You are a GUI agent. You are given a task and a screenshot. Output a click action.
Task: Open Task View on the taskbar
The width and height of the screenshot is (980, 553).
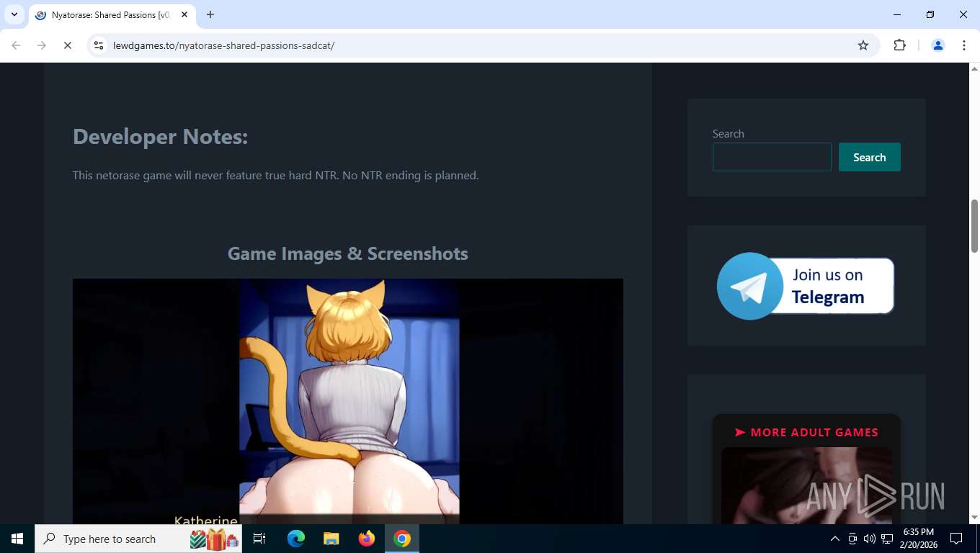(259, 539)
